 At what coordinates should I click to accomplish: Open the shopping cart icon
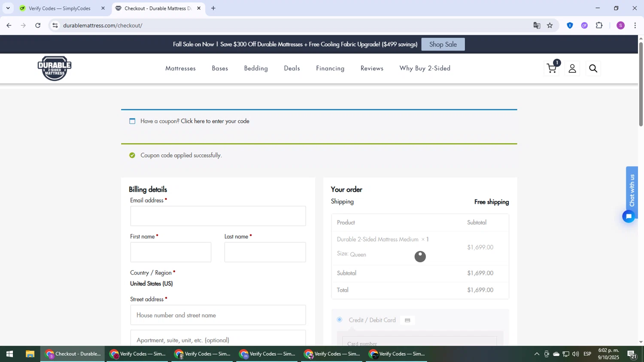pos(552,68)
